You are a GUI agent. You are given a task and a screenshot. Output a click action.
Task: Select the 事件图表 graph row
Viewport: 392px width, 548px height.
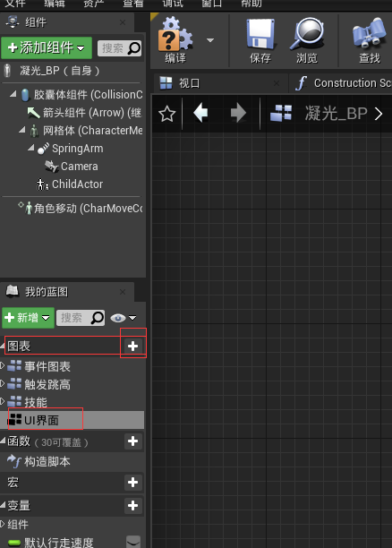point(72,366)
